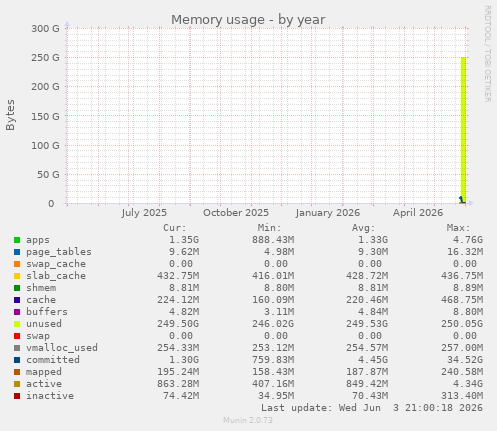Click the 'Max:' column header

(458, 228)
